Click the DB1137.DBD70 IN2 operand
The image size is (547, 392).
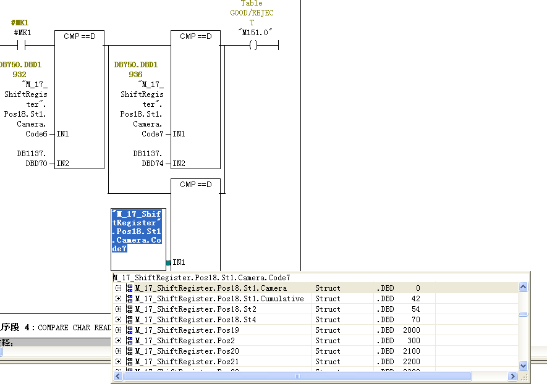tap(32, 159)
